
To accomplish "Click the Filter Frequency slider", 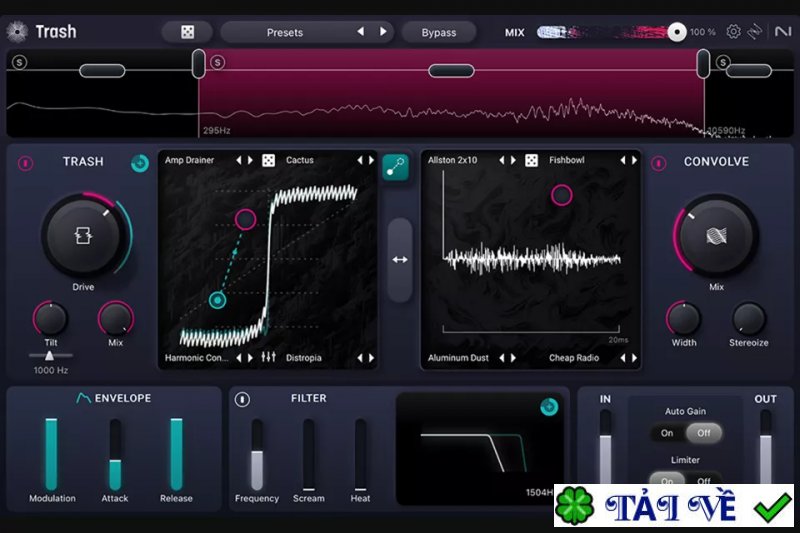I will [x=257, y=455].
